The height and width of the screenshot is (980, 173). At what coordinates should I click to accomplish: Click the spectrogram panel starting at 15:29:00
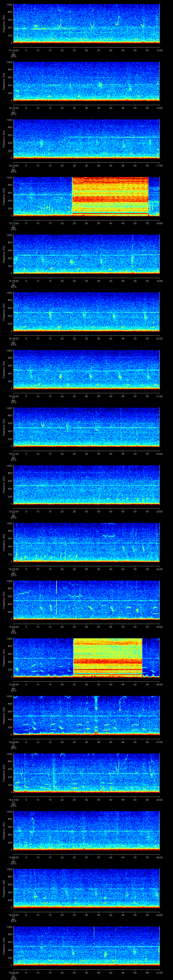pyautogui.click(x=86, y=889)
